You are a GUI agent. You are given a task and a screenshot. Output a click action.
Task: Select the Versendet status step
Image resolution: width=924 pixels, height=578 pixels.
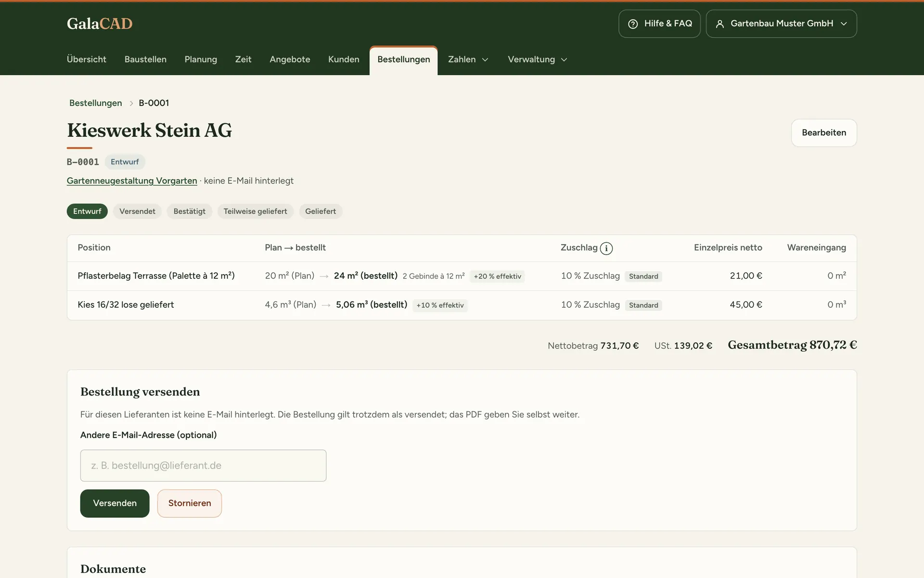(x=137, y=211)
